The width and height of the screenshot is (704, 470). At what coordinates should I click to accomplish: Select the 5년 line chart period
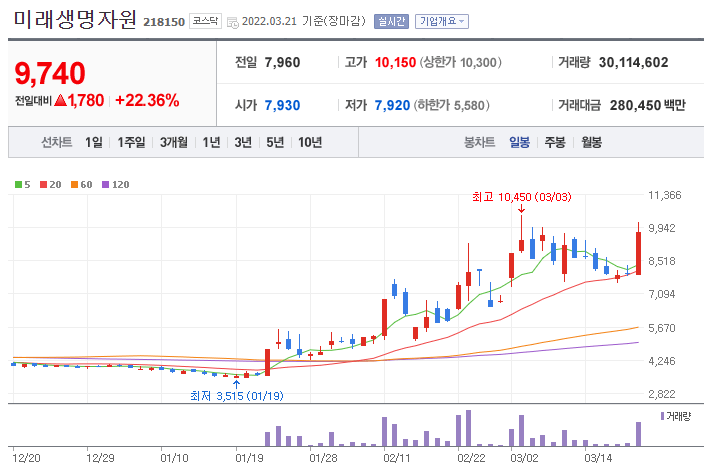tap(275, 142)
